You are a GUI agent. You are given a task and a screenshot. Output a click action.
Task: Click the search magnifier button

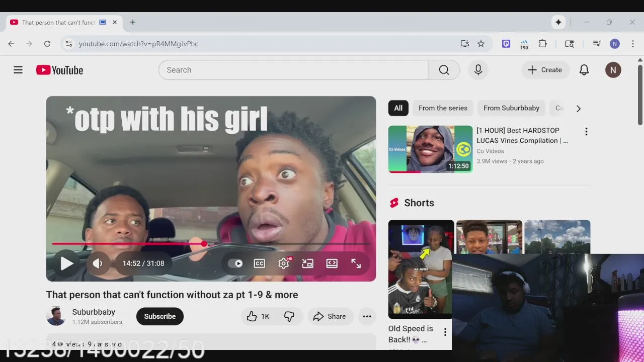[444, 70]
